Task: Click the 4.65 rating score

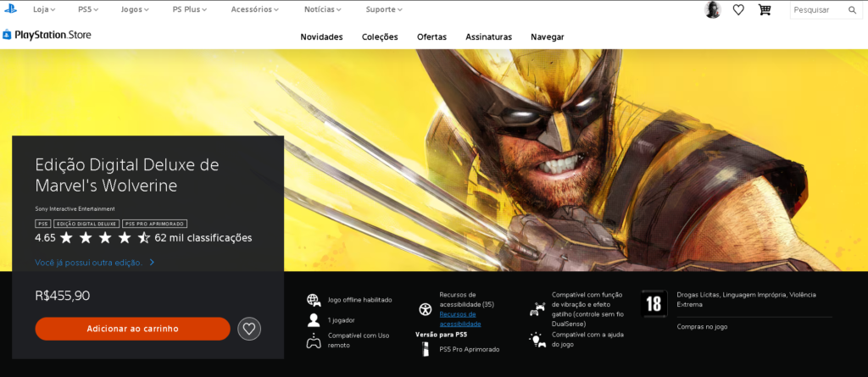Action: pos(45,238)
